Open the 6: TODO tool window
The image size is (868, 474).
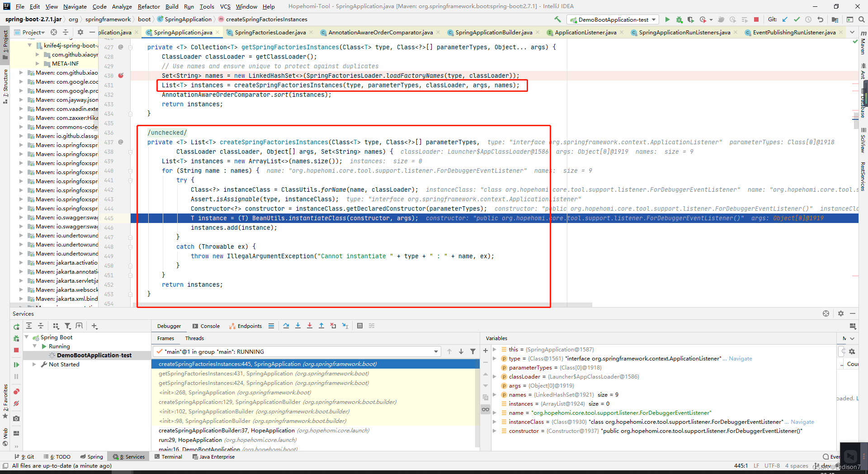coord(57,456)
